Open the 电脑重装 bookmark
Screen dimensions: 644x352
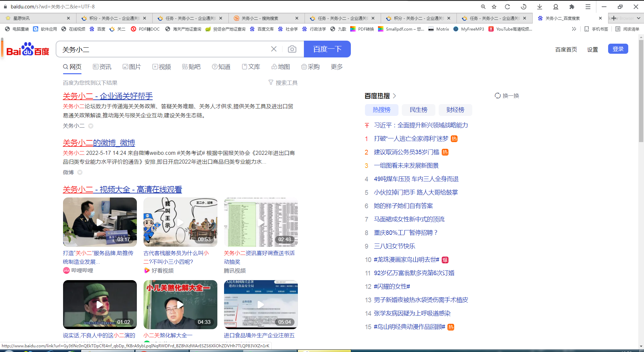tap(17, 29)
